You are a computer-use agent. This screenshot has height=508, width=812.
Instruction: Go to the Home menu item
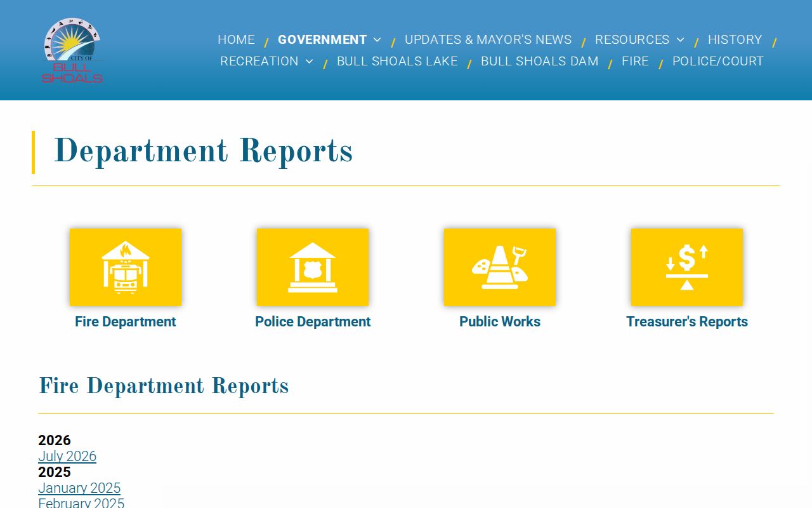[x=236, y=39]
